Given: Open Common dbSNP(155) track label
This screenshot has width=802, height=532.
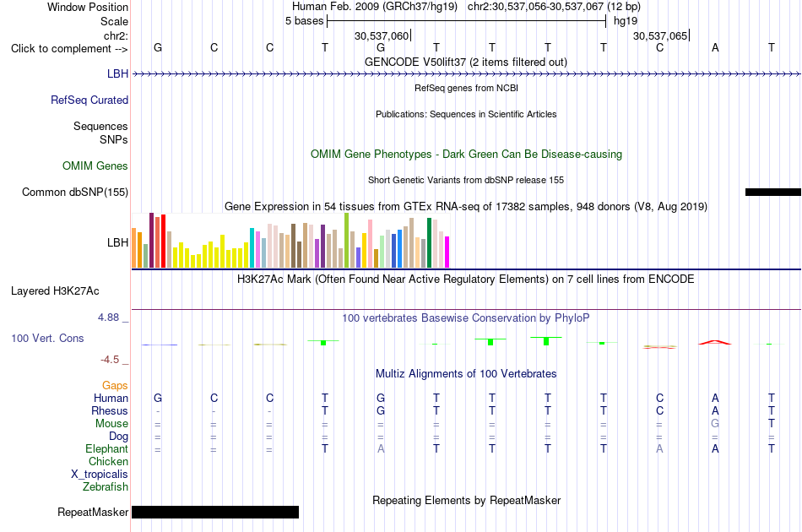Looking at the screenshot, I should coord(75,193).
